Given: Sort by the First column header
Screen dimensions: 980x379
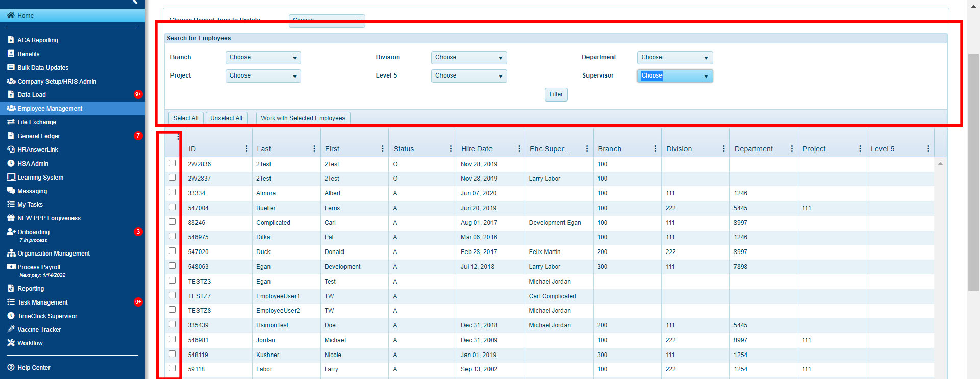Looking at the screenshot, I should coord(332,149).
